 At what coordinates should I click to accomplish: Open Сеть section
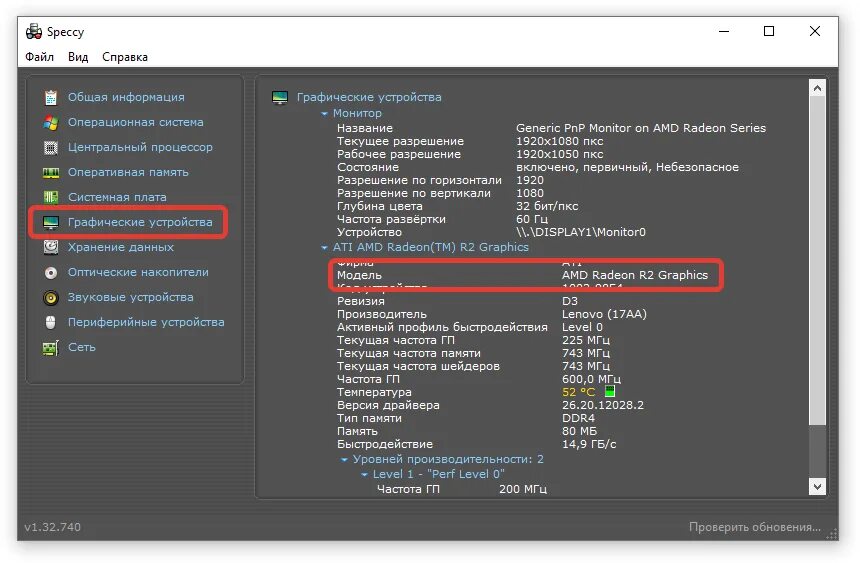coord(82,347)
